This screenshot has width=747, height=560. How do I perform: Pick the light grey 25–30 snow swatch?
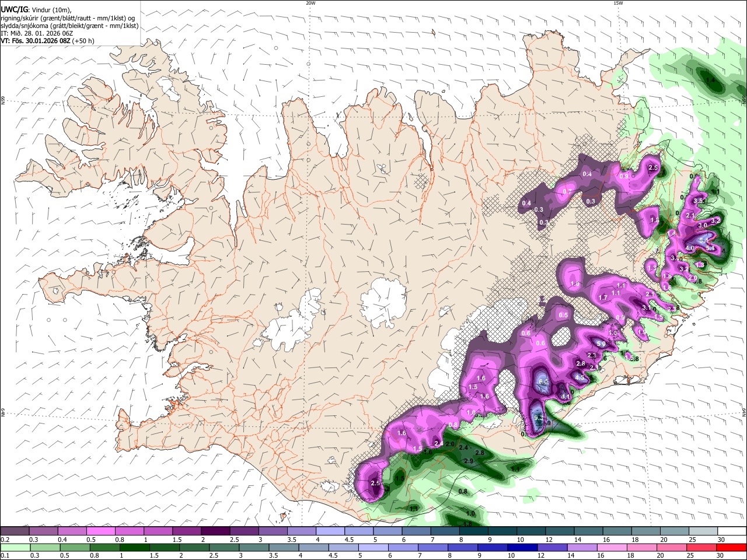point(703,531)
